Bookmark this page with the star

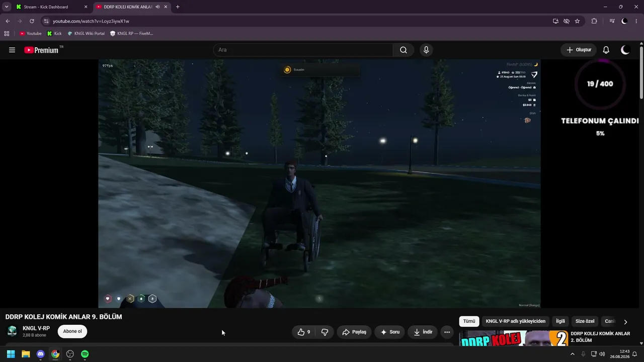click(x=577, y=21)
